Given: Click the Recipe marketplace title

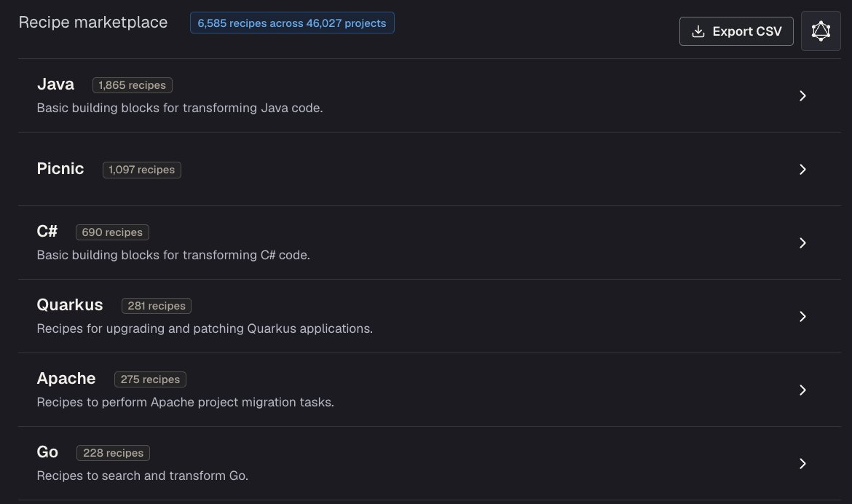Looking at the screenshot, I should pyautogui.click(x=93, y=23).
